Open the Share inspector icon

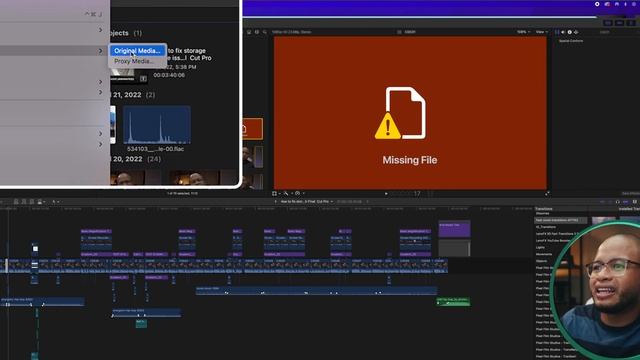[x=576, y=32]
